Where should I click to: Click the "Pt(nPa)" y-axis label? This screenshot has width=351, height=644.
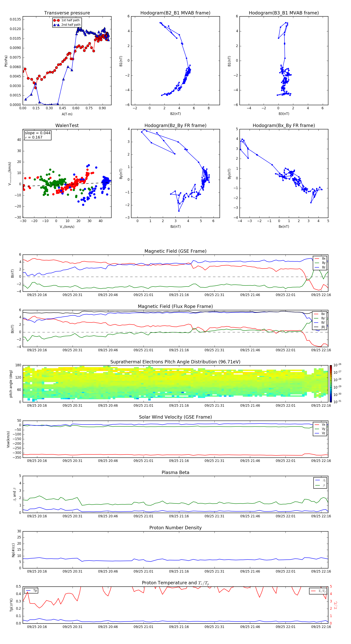point(6,61)
